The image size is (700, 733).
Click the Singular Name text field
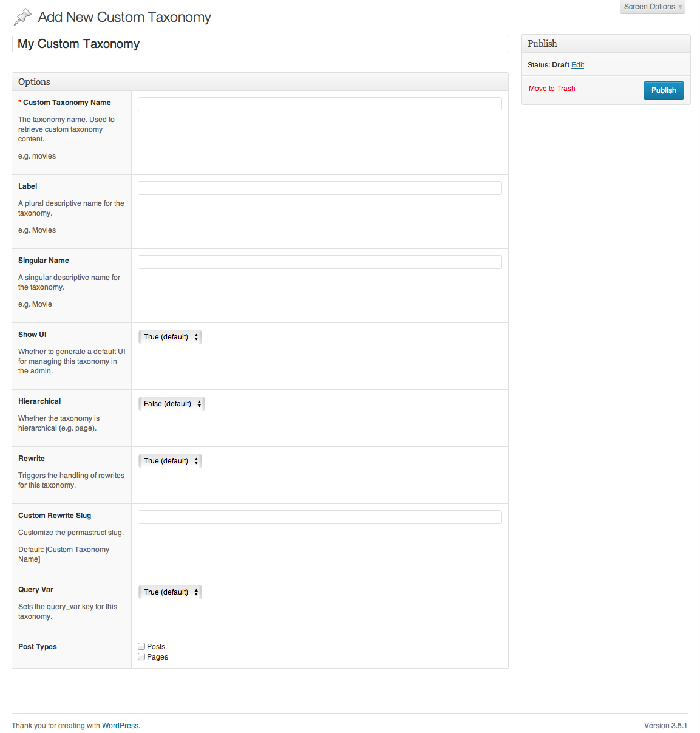coord(320,262)
